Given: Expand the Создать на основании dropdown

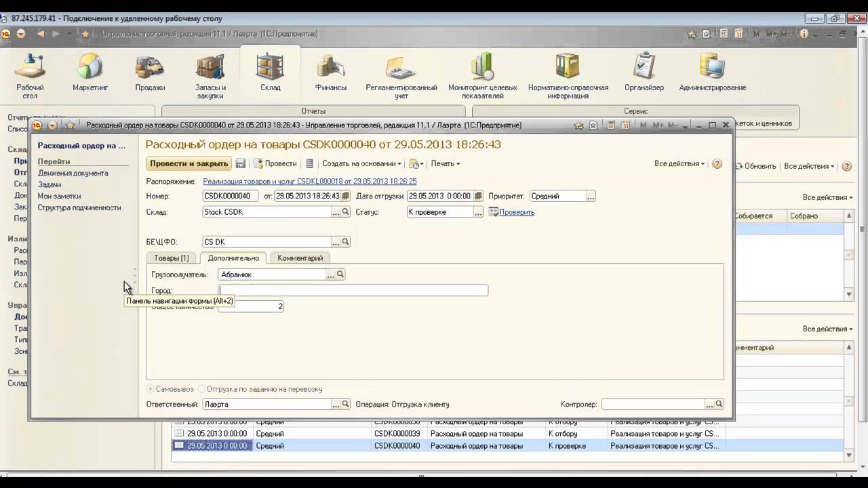Looking at the screenshot, I should [x=362, y=163].
